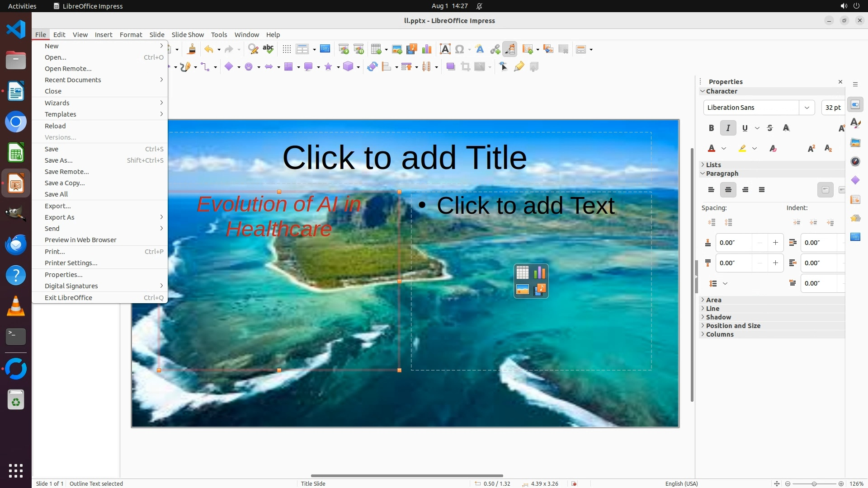Select Export... in the File menu
The image size is (868, 488).
tap(57, 206)
